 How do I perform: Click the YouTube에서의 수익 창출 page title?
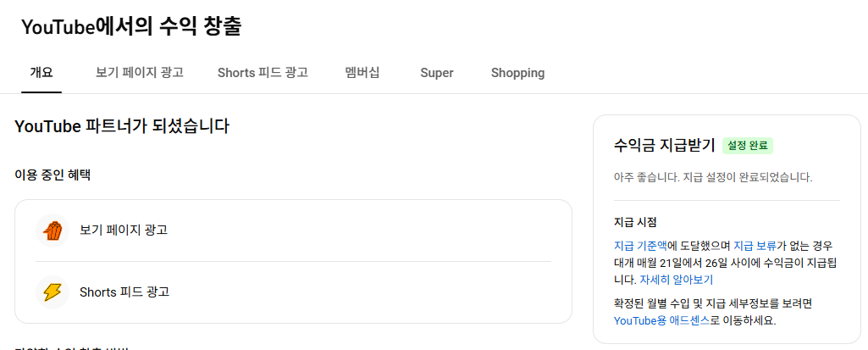click(131, 27)
